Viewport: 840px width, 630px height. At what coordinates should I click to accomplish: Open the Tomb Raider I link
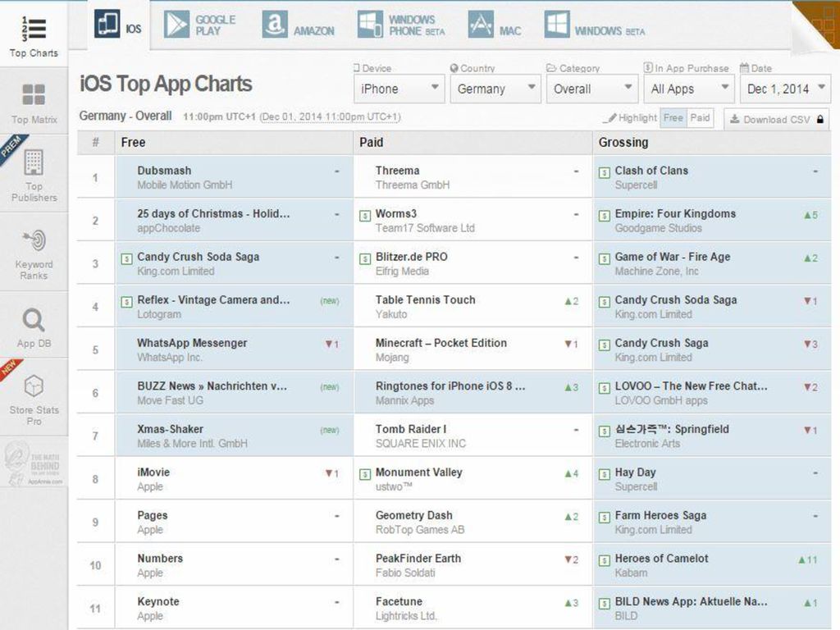pos(411,429)
